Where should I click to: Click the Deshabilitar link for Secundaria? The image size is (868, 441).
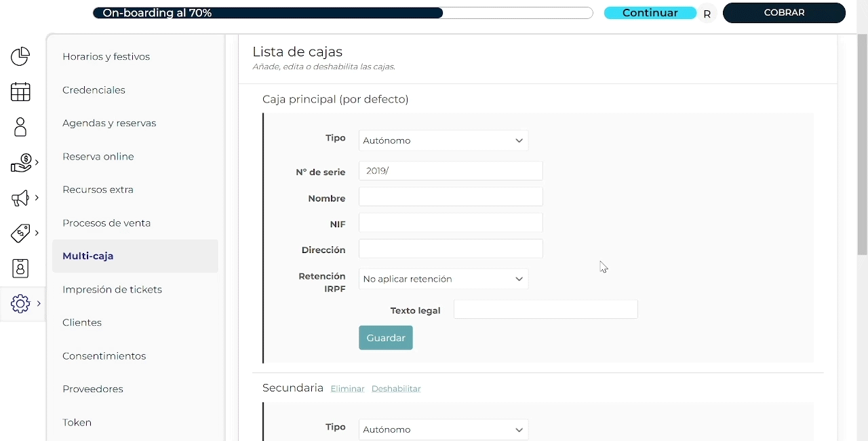(x=396, y=389)
